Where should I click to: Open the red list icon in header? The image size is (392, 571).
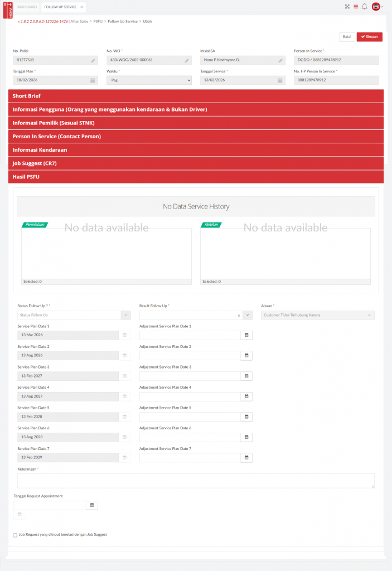[356, 7]
